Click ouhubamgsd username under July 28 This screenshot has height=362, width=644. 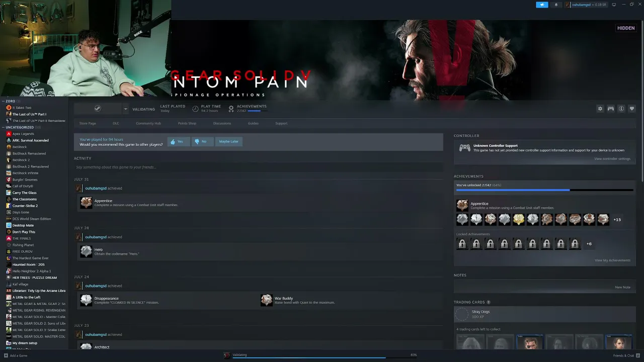pos(96,237)
